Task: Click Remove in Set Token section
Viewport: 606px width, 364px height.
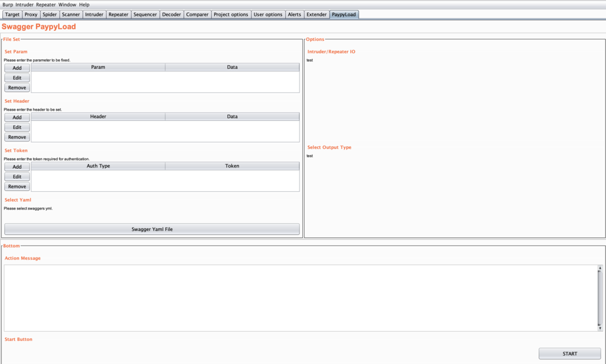Action: coord(17,186)
